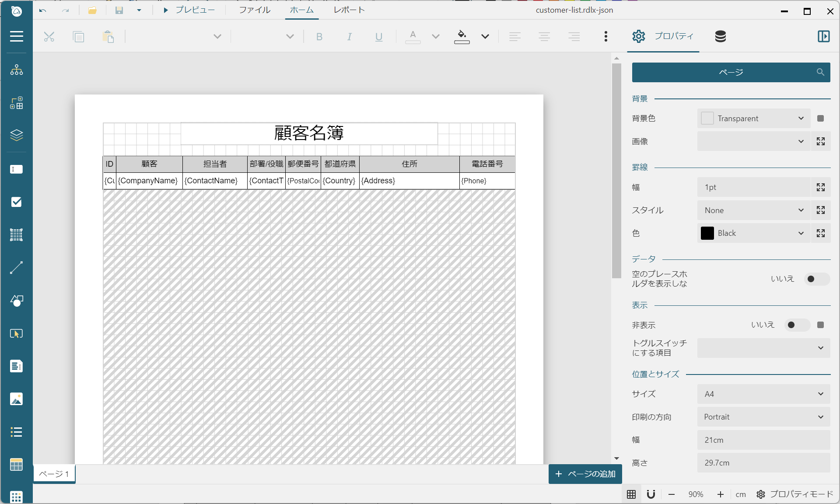Select the Table tool in sidebar
Viewport: 840px width, 504px height.
(x=16, y=465)
